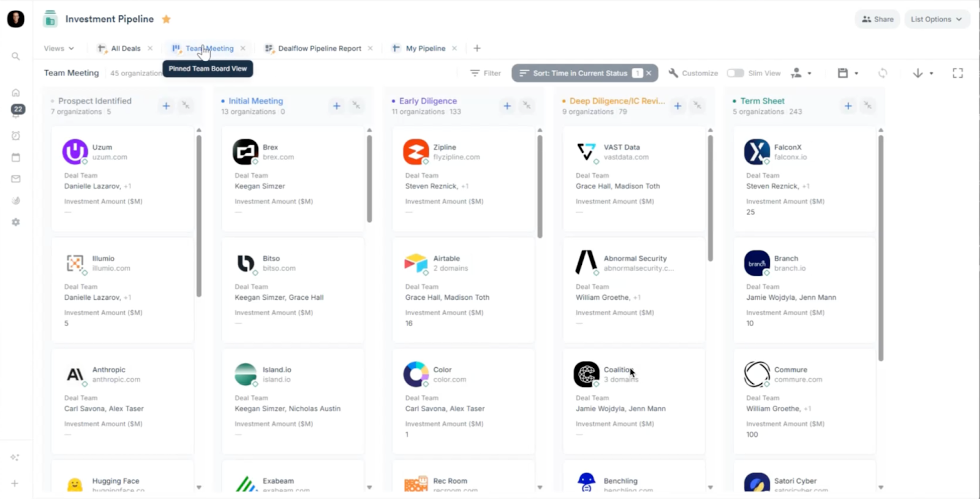Image resolution: width=980 pixels, height=499 pixels.
Task: Click the sparkle icon at sidebar bottom
Action: tap(15, 457)
